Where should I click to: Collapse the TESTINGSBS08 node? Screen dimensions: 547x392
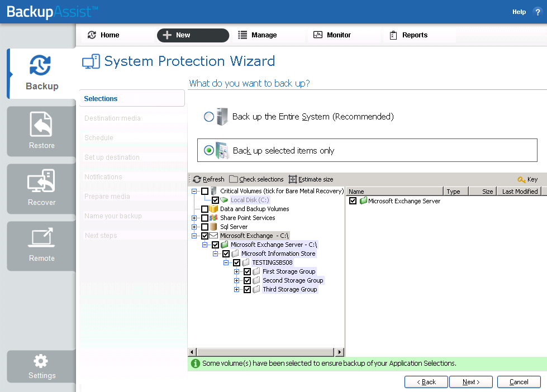226,262
